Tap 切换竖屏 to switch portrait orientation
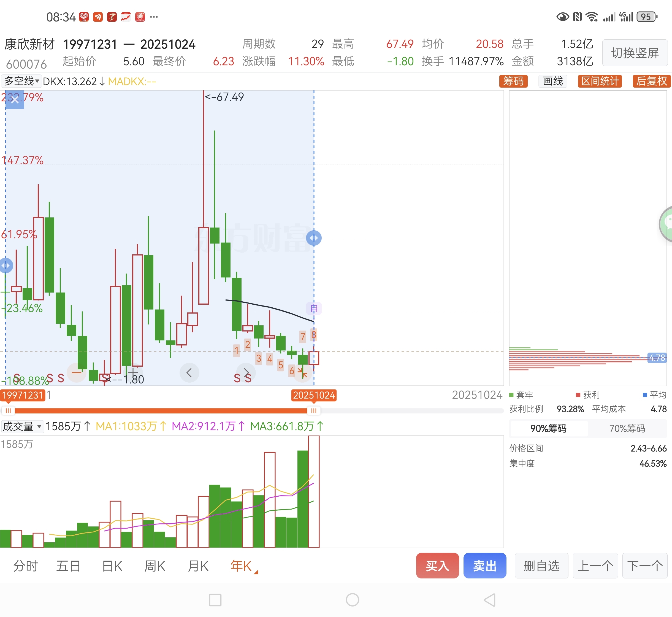 [635, 53]
